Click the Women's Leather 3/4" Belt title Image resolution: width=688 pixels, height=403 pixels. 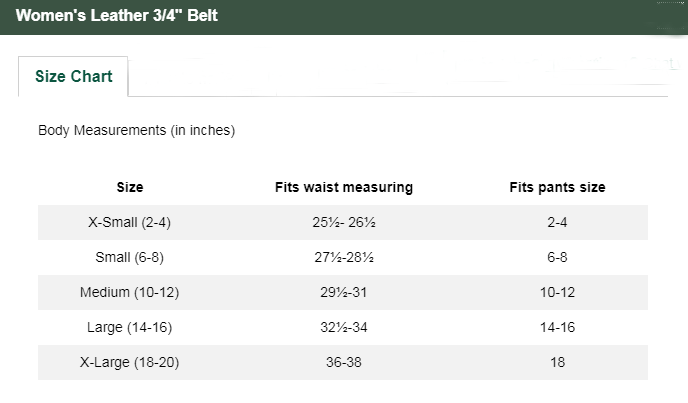pos(116,16)
